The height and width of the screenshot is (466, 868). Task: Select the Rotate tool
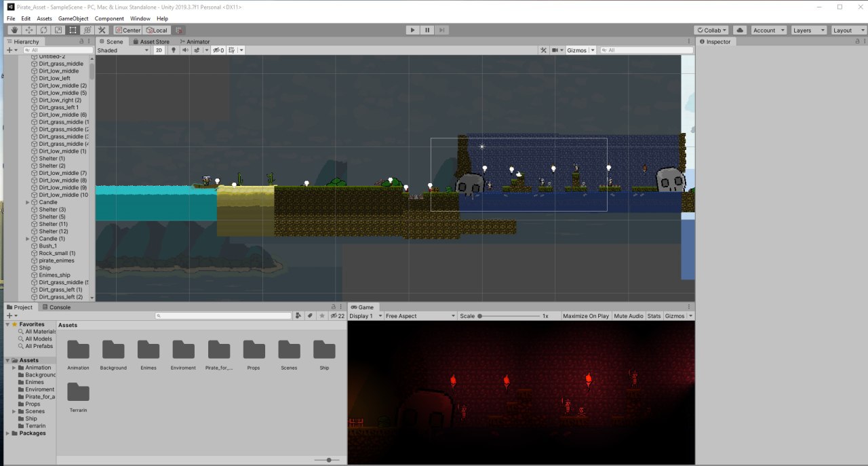44,30
